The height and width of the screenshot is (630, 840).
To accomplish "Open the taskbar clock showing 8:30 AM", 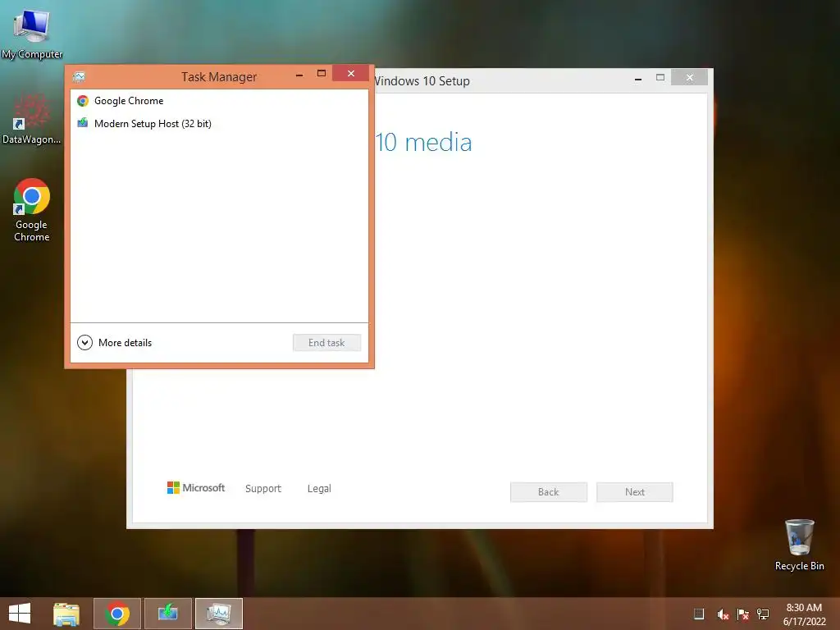I will pos(804,614).
